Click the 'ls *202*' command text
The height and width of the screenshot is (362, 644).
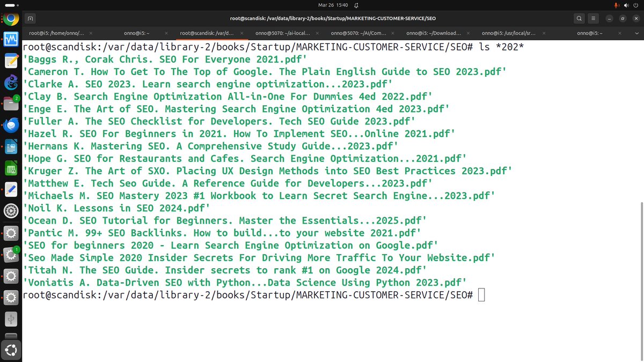[501, 47]
